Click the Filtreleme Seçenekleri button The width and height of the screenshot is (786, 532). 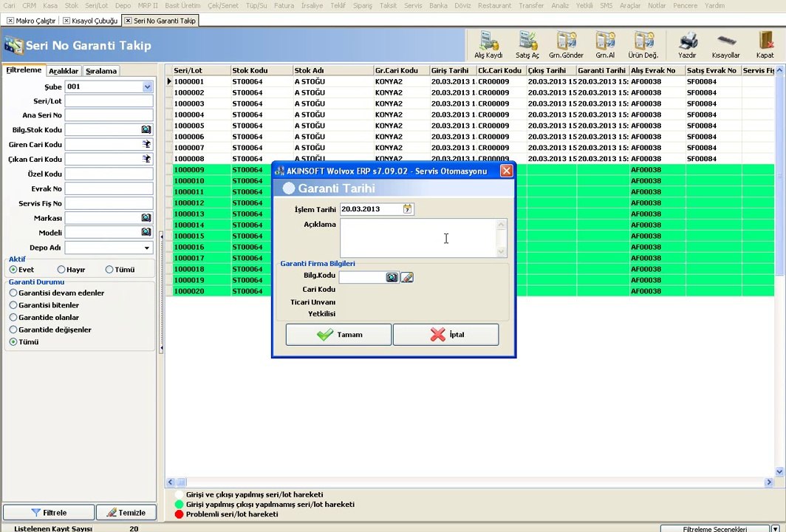(x=715, y=528)
